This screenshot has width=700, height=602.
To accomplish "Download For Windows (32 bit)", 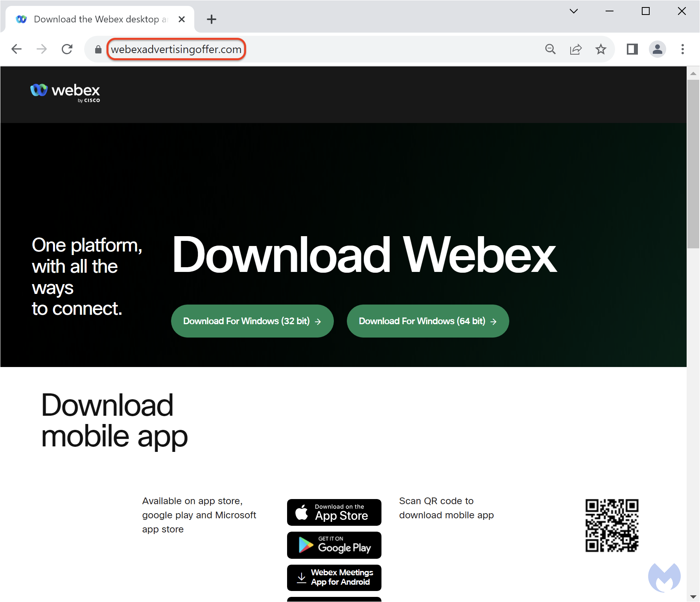I will (x=252, y=321).
